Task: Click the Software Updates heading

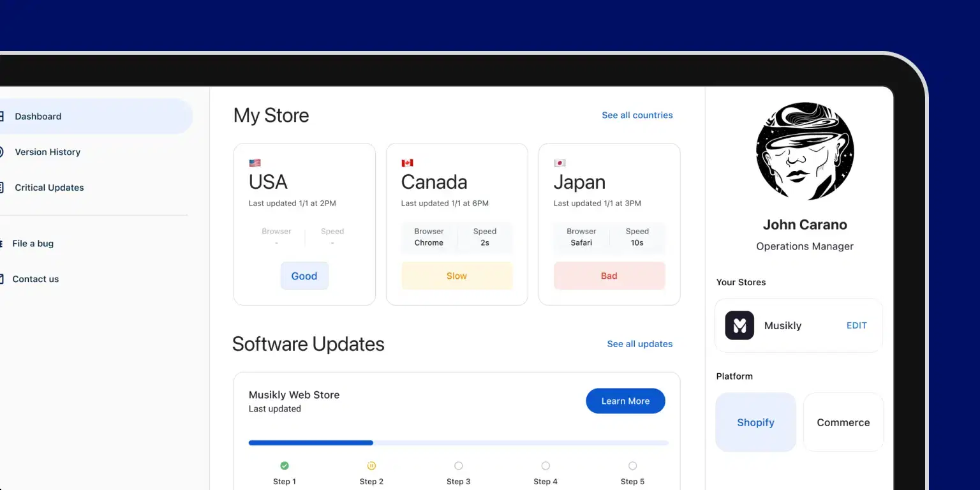Action: click(x=308, y=344)
